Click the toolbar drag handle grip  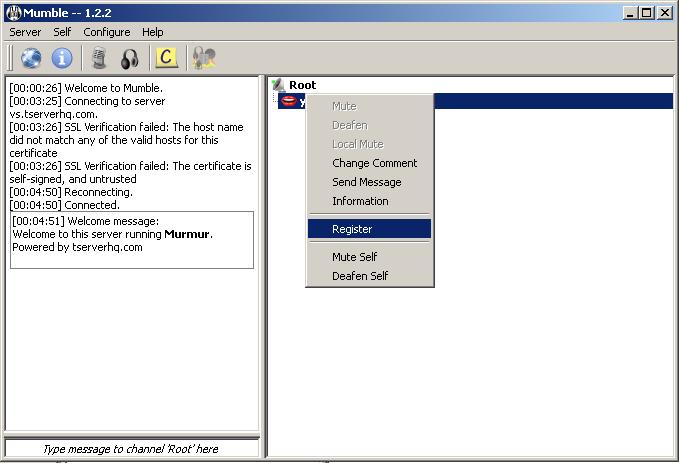10,58
